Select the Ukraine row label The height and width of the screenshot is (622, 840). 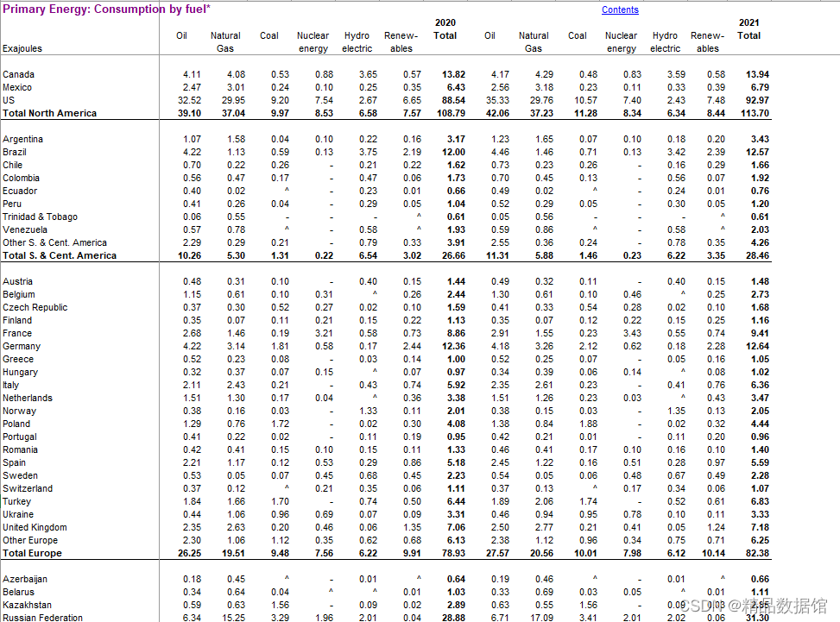pyautogui.click(x=18, y=514)
